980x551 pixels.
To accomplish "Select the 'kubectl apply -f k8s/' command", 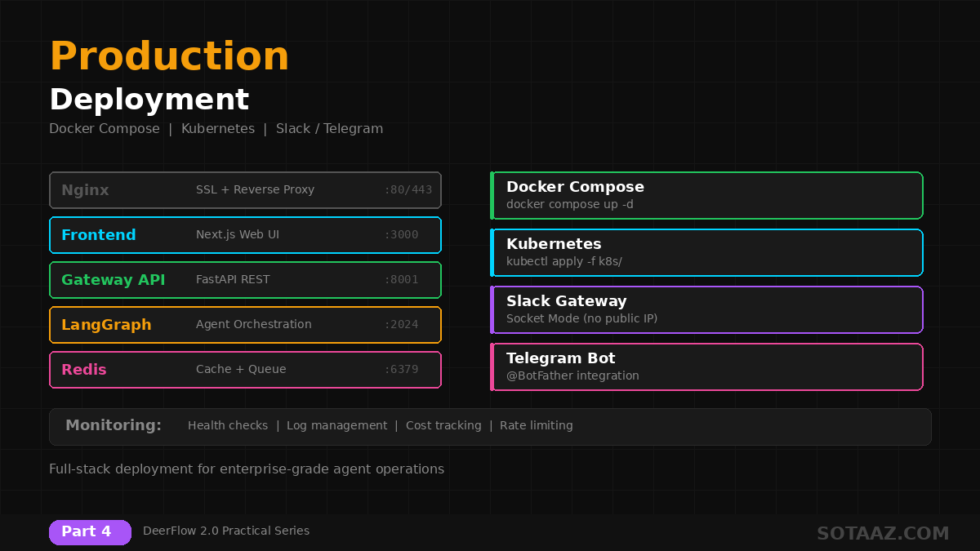I will click(x=564, y=261).
